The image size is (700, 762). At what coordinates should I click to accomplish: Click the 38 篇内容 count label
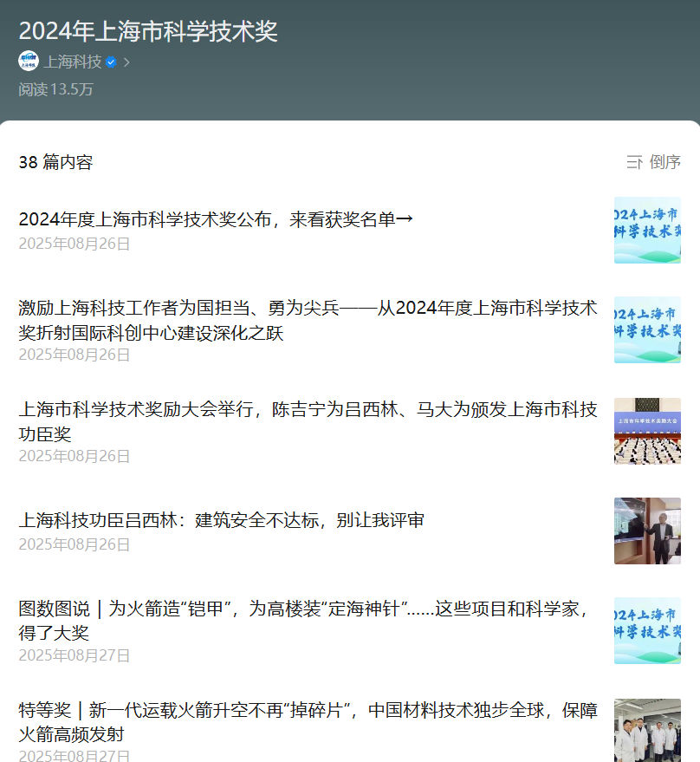(55, 162)
